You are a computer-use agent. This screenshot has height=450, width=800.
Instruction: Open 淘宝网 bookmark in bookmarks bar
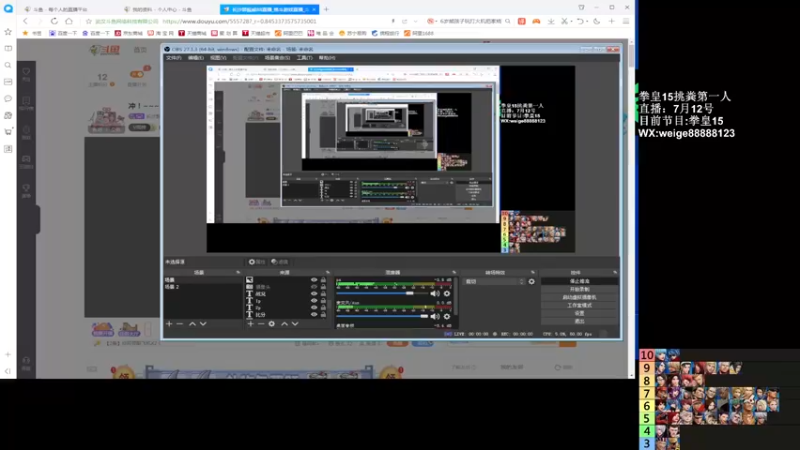tap(161, 33)
